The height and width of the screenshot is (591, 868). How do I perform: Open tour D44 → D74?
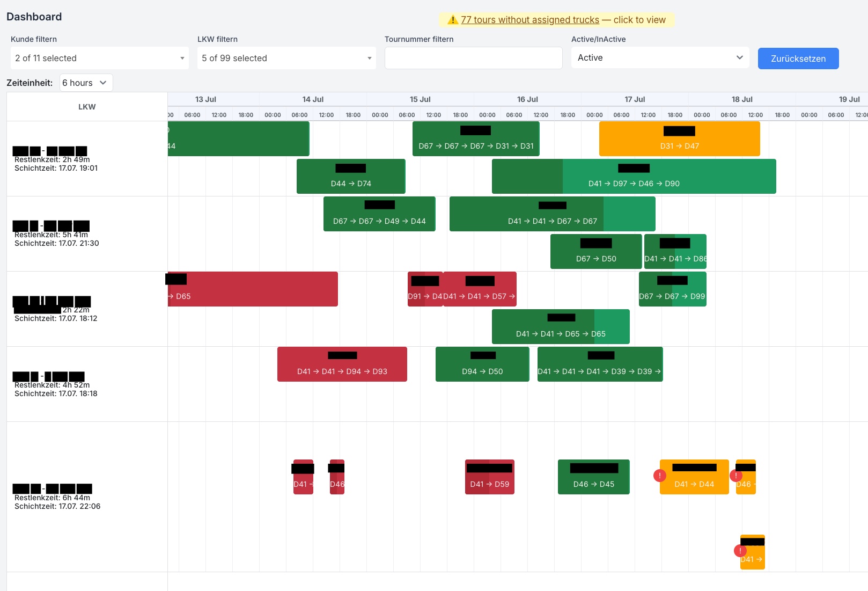351,176
